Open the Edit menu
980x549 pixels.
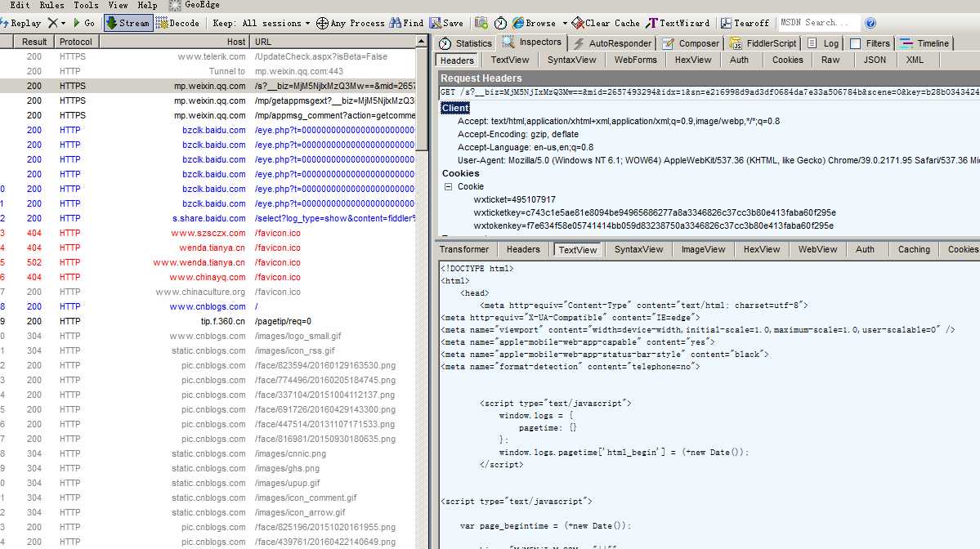[20, 5]
